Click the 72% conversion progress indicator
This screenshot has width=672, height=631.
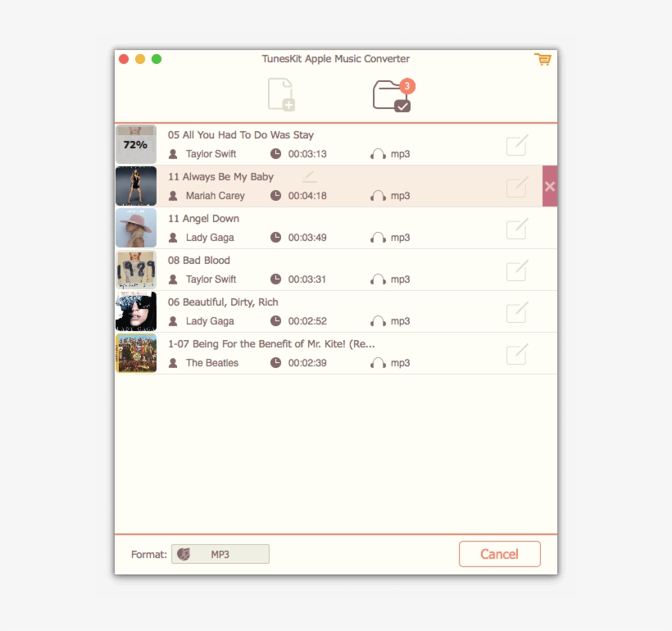135,143
